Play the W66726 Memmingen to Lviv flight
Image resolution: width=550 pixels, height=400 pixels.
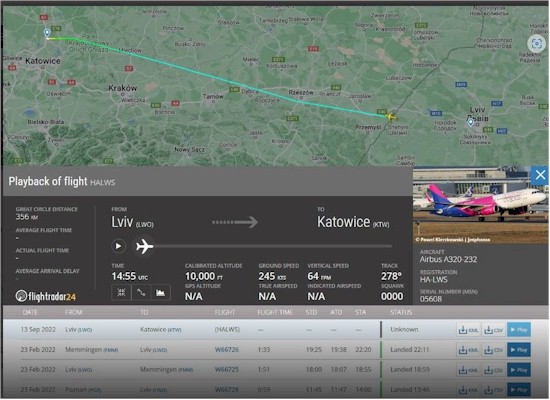click(519, 350)
